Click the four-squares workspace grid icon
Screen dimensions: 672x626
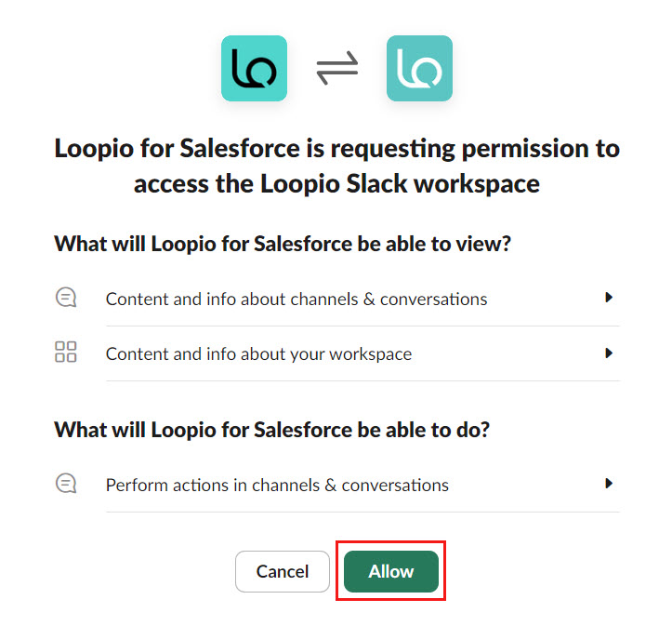tap(66, 352)
